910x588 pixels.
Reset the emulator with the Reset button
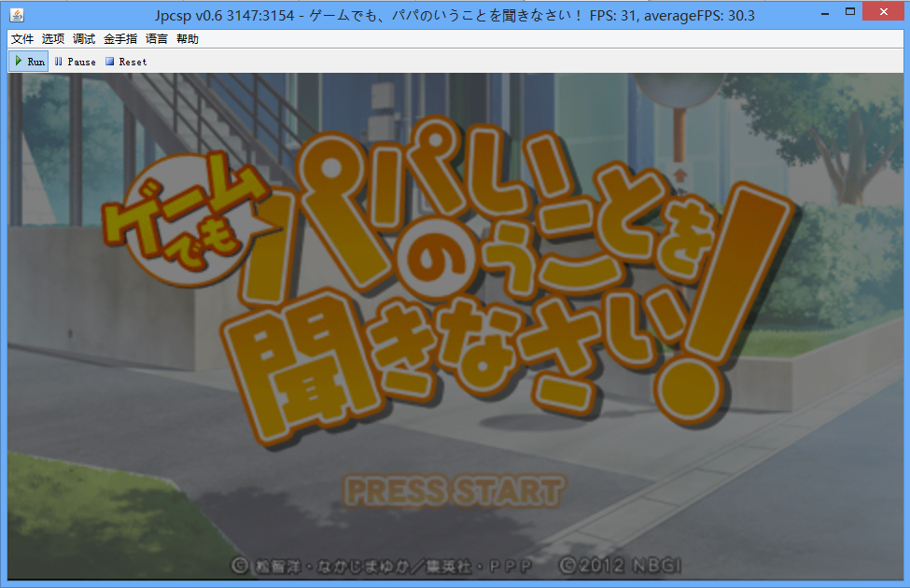tap(126, 62)
